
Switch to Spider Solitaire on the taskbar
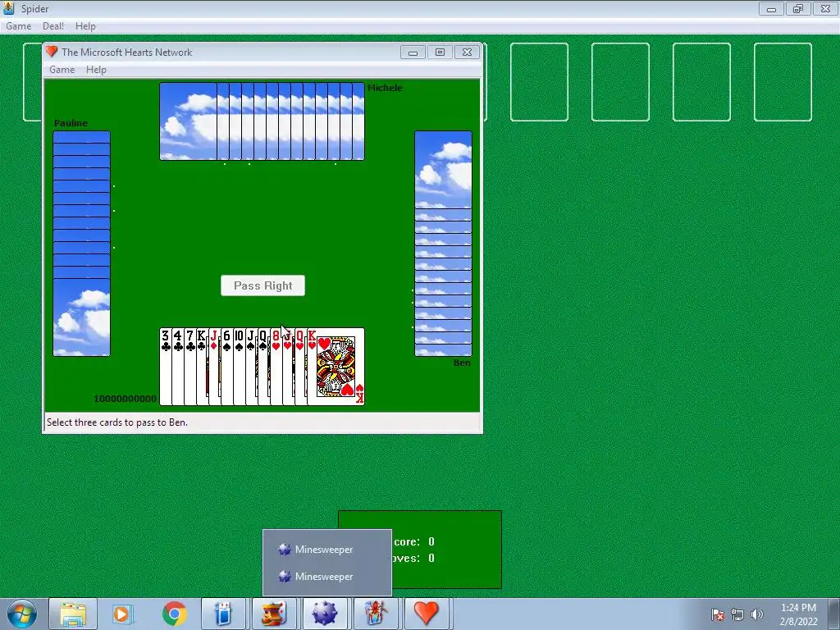(376, 614)
